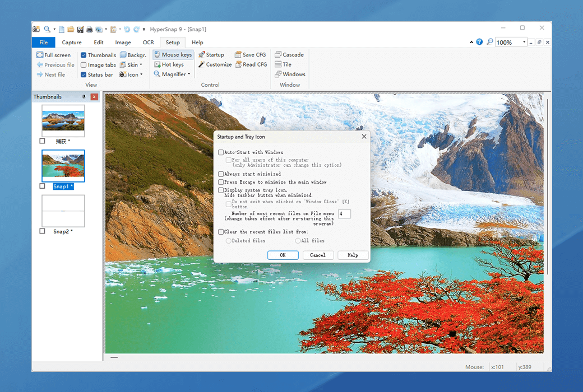The width and height of the screenshot is (583, 392).
Task: Undo the last action
Action: (x=127, y=29)
